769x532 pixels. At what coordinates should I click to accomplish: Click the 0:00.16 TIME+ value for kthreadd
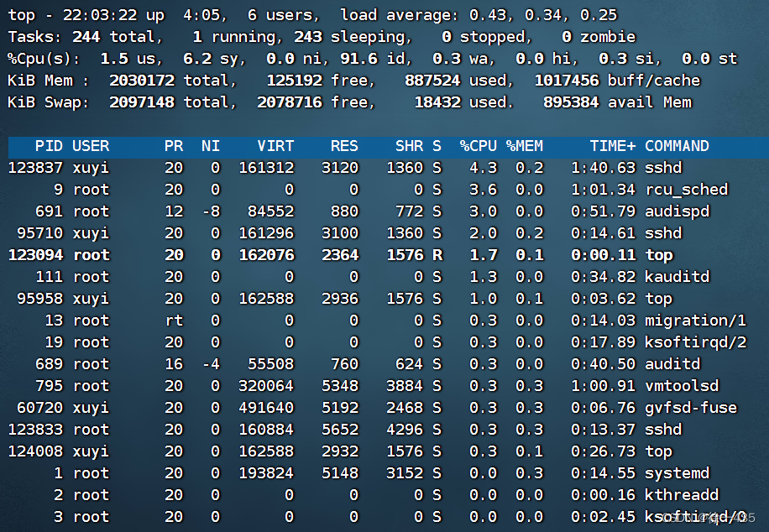[x=604, y=495]
